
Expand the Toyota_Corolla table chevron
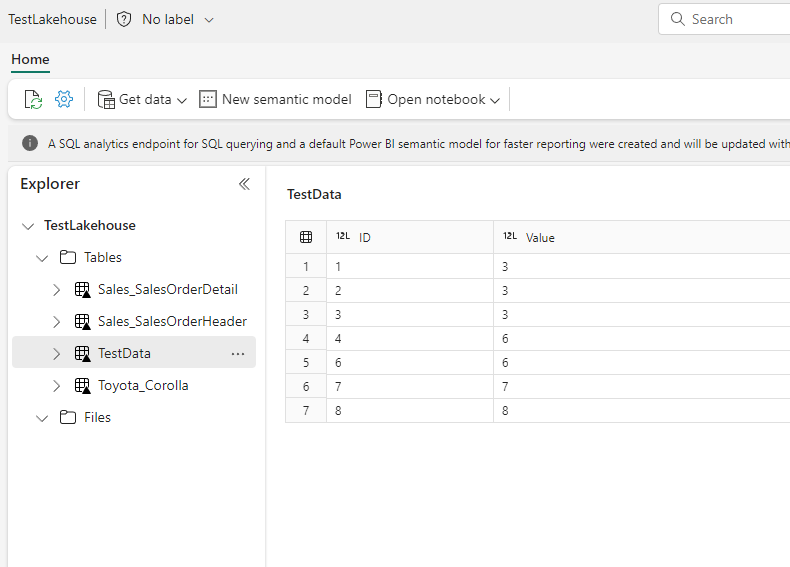click(x=56, y=386)
